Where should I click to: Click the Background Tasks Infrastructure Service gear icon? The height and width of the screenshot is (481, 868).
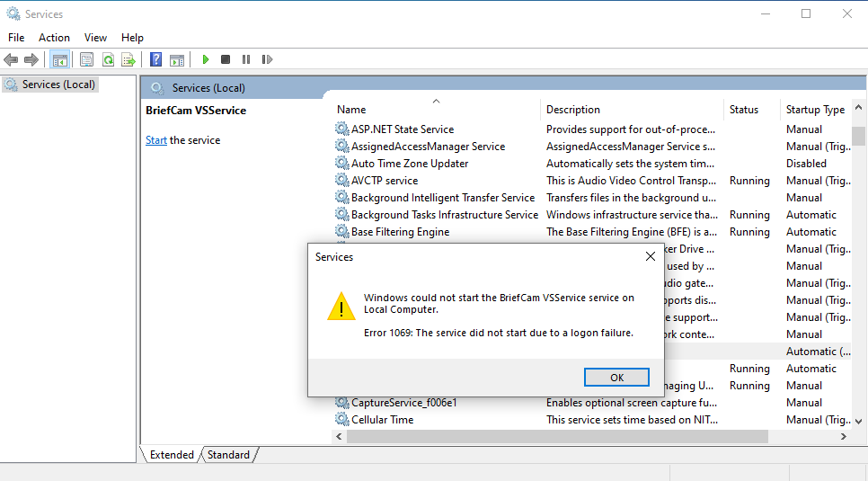[342, 215]
